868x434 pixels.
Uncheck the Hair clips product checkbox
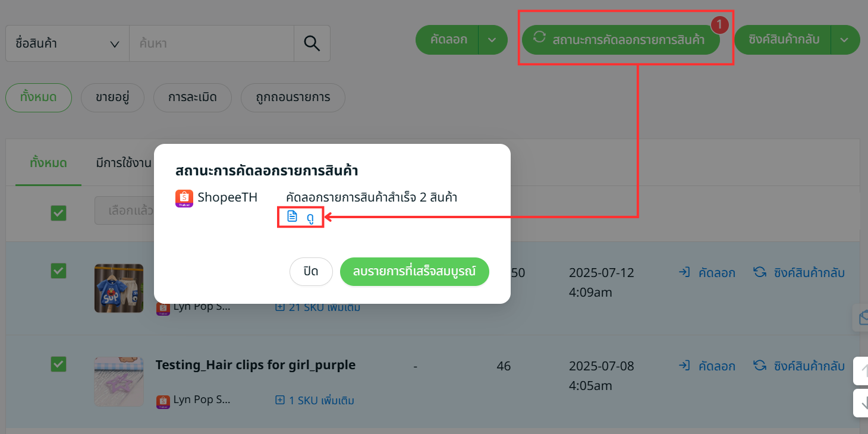58,364
